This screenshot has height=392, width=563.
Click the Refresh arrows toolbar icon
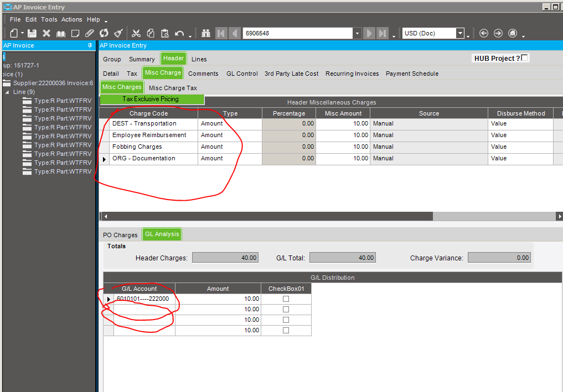(104, 34)
